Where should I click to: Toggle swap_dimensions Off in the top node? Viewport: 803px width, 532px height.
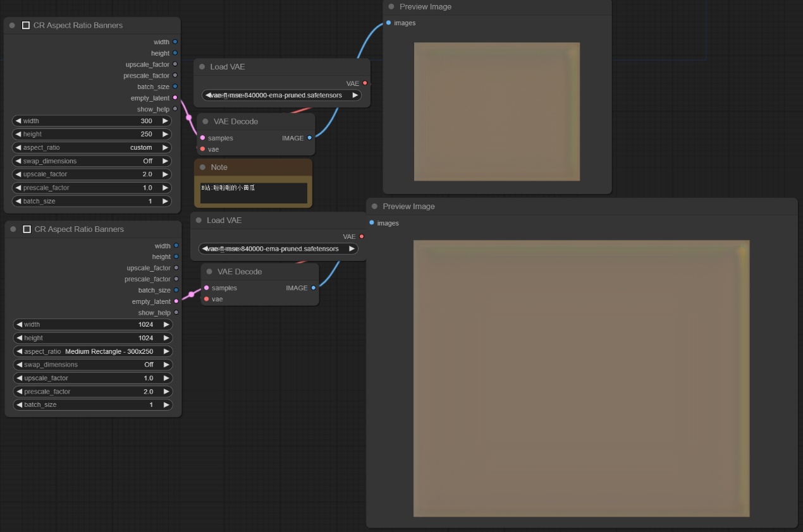click(92, 161)
